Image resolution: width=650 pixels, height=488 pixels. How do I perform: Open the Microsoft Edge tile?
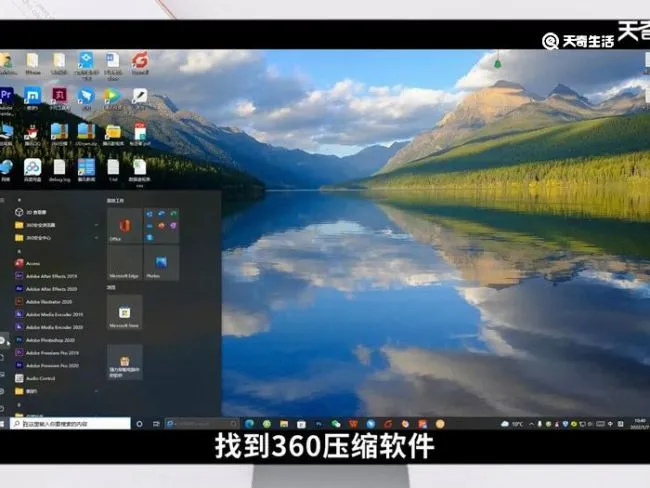[125, 263]
